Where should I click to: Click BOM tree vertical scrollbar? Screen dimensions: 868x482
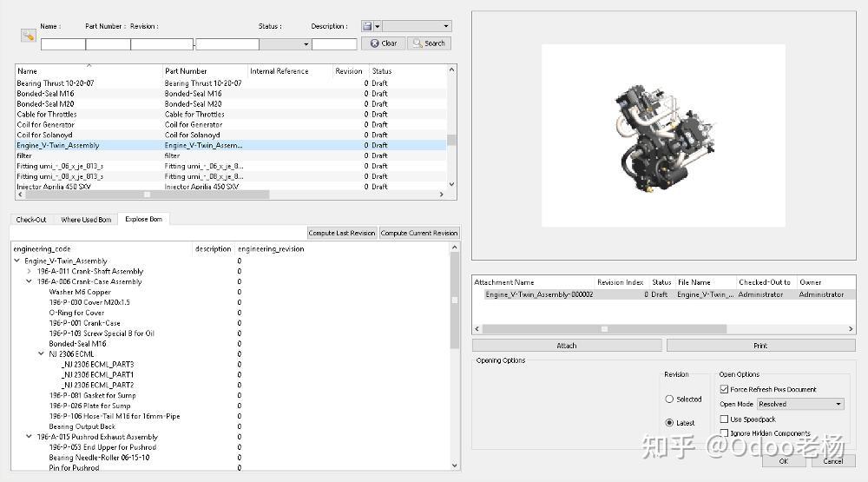point(455,300)
